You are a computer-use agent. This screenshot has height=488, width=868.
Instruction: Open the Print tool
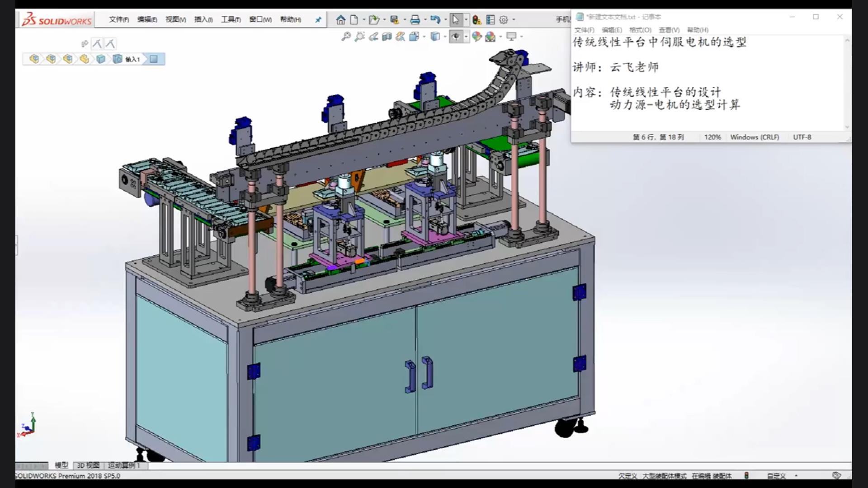415,19
